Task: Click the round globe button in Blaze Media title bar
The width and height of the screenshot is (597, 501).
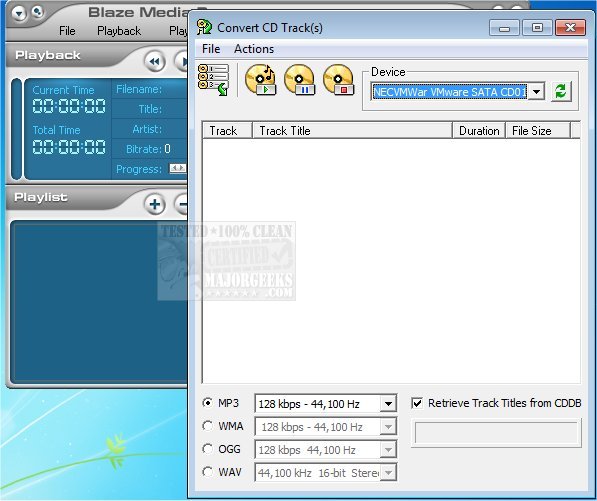Action: pos(37,12)
